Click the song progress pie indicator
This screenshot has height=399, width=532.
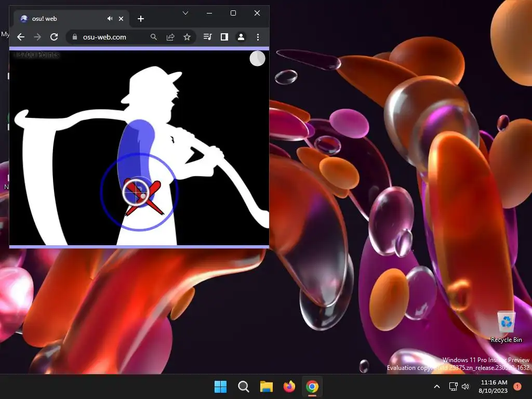click(x=258, y=59)
